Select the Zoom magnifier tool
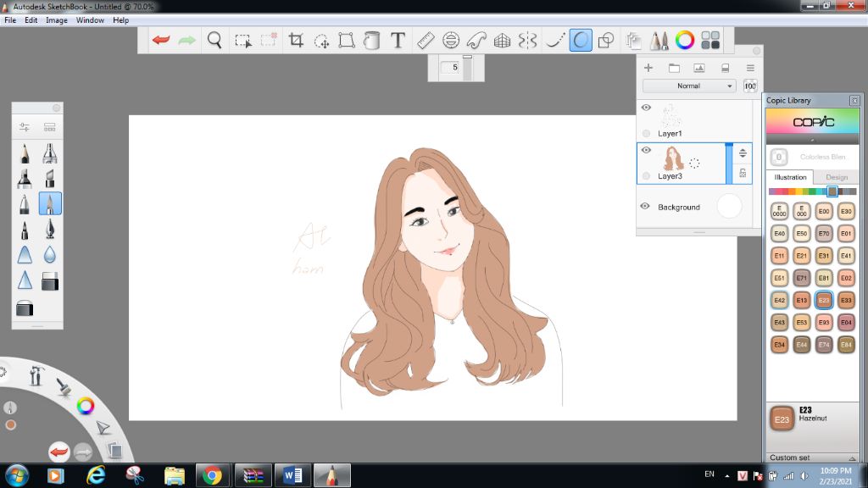 pos(214,40)
